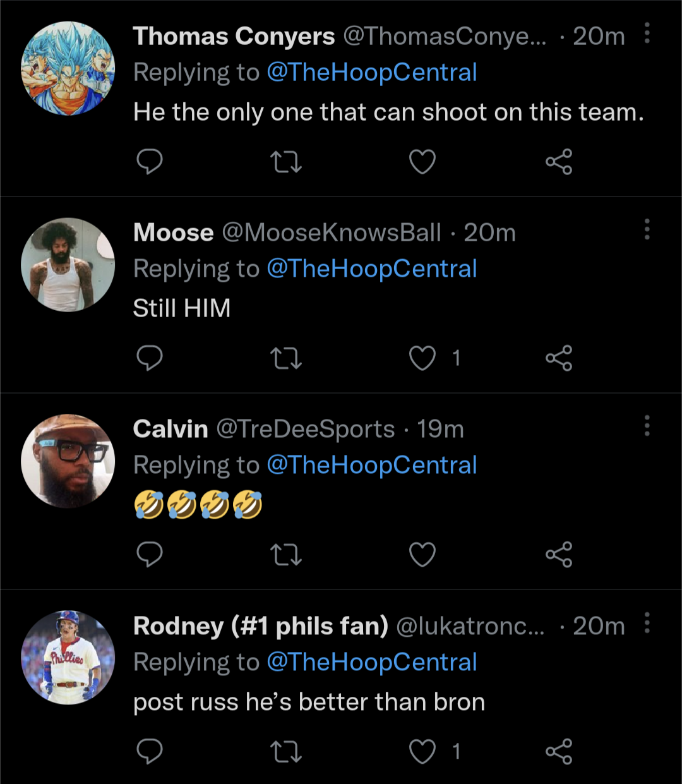Like Thomas Conyers' tweet
This screenshot has width=682, height=784.
click(422, 162)
